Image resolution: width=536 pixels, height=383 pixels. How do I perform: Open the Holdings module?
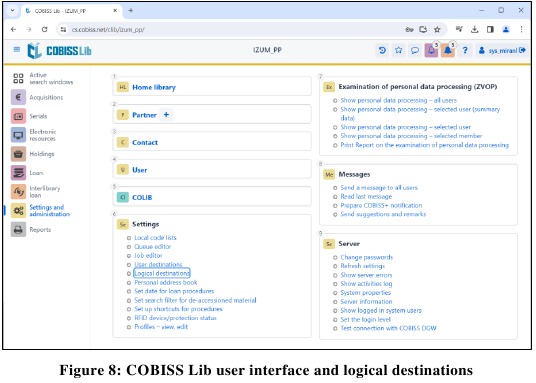click(33, 154)
